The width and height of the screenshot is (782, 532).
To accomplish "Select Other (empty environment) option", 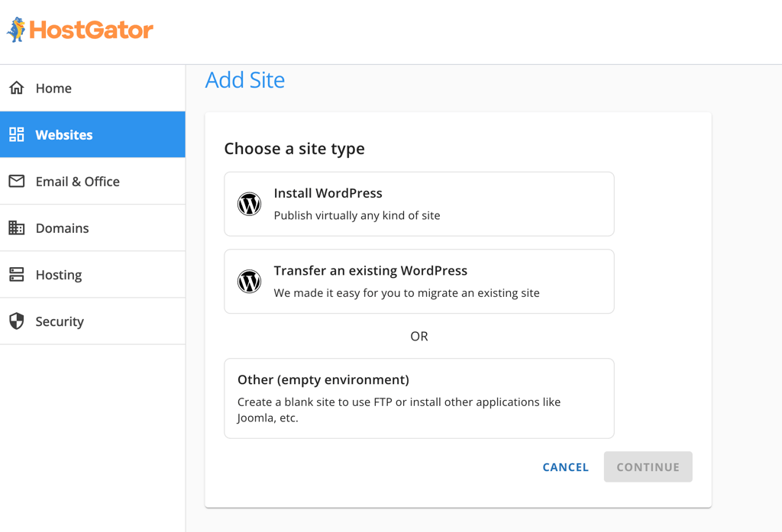I will coord(419,398).
